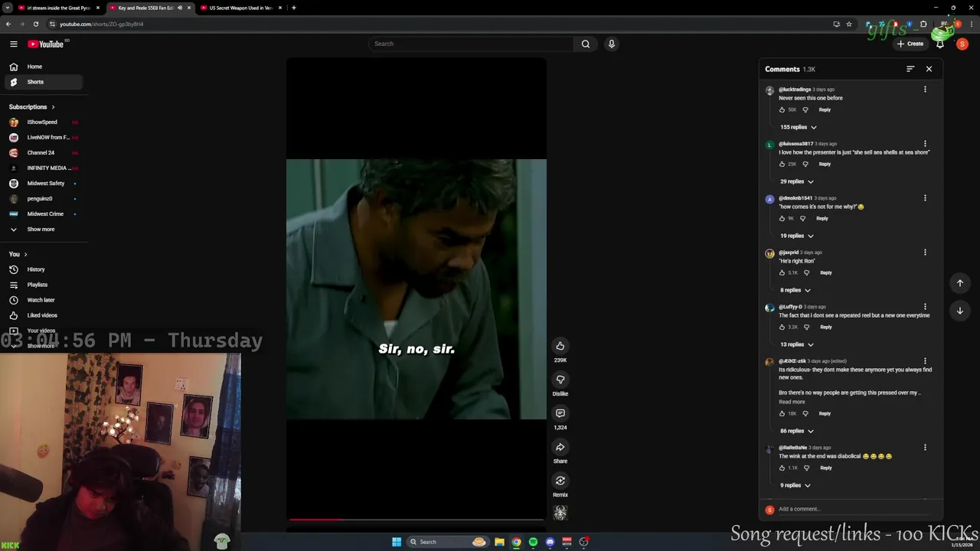The width and height of the screenshot is (980, 551).
Task: Click the search magnifier button
Action: pyautogui.click(x=586, y=44)
